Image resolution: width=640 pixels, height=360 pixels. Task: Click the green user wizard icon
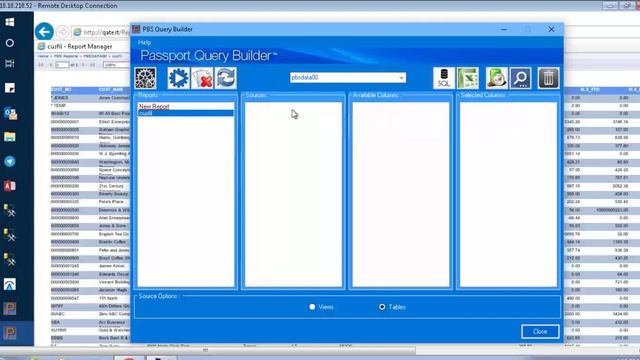pos(496,78)
